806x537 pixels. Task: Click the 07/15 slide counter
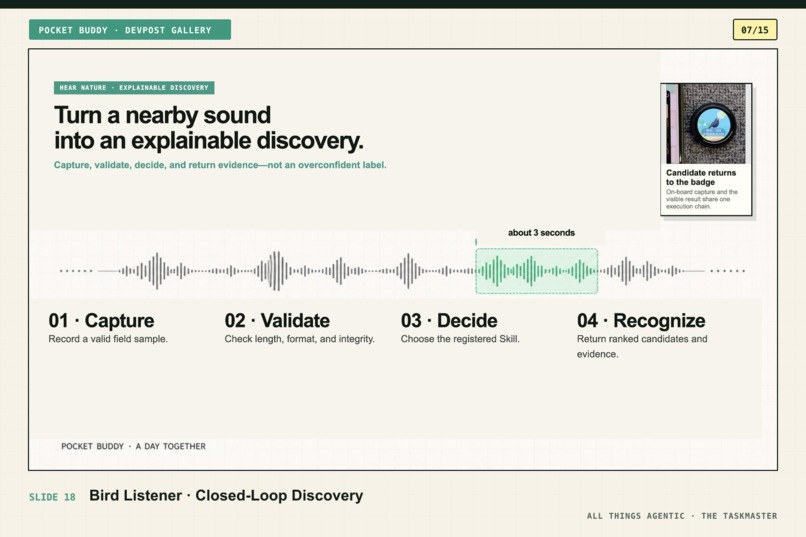point(755,30)
